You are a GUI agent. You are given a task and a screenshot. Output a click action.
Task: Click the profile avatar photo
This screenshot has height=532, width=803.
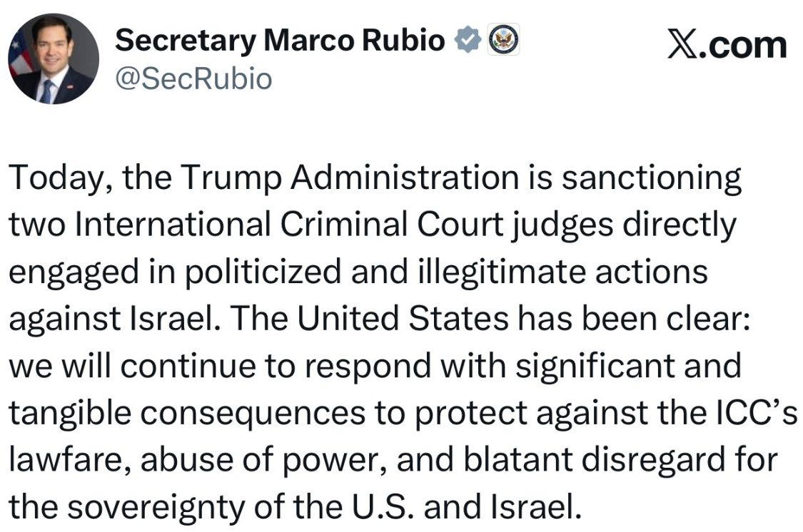(x=54, y=58)
